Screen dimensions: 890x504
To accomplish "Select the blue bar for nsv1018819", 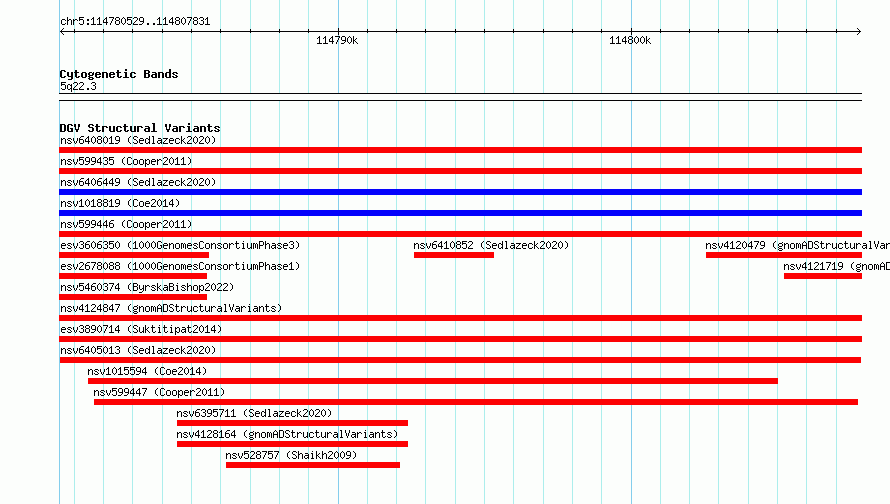I will [x=460, y=213].
